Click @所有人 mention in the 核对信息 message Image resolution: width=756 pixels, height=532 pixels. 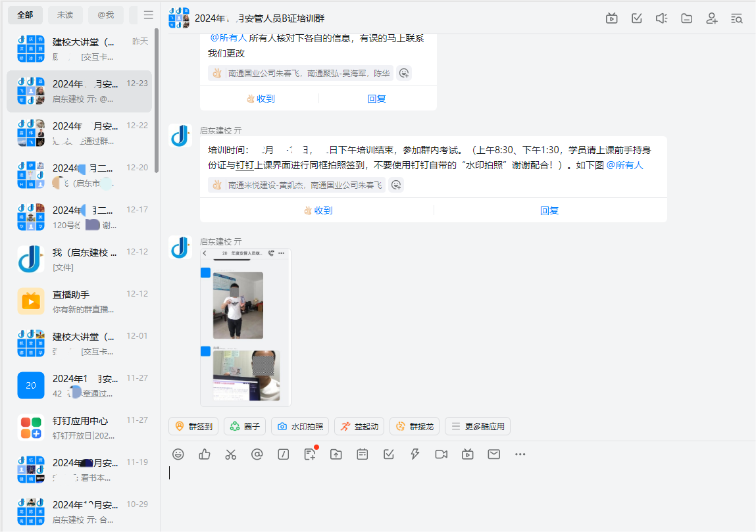click(x=228, y=38)
